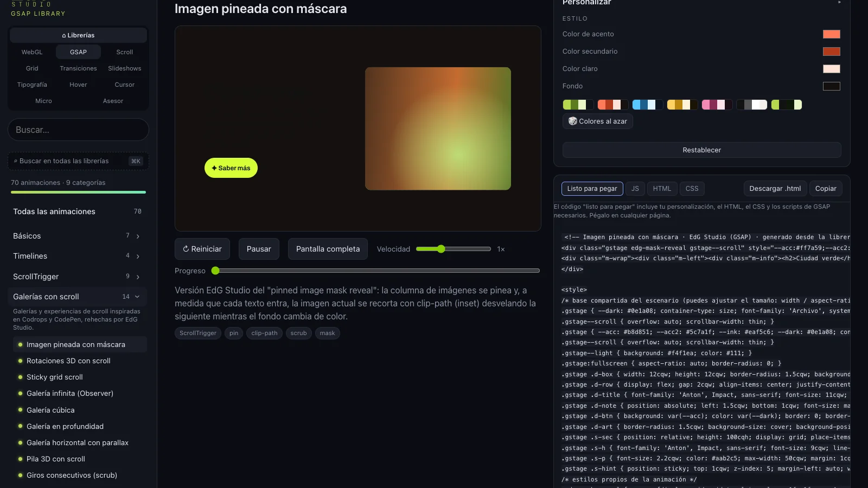Open the Color de acento swatch

pos(832,34)
